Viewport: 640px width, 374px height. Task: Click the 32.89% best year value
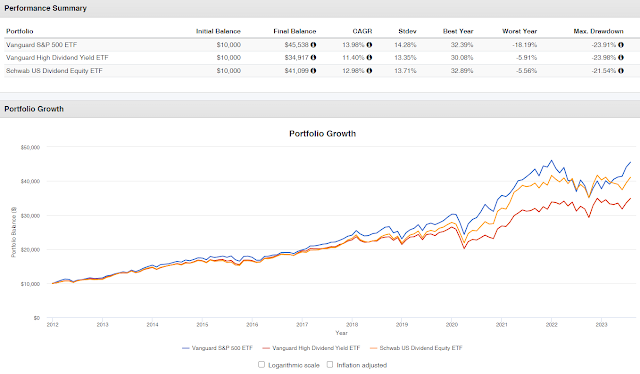(x=462, y=71)
